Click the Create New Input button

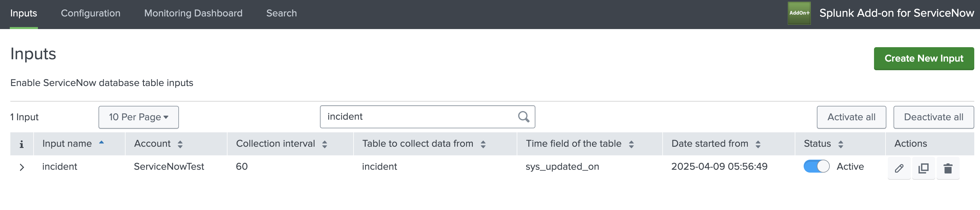tap(924, 58)
